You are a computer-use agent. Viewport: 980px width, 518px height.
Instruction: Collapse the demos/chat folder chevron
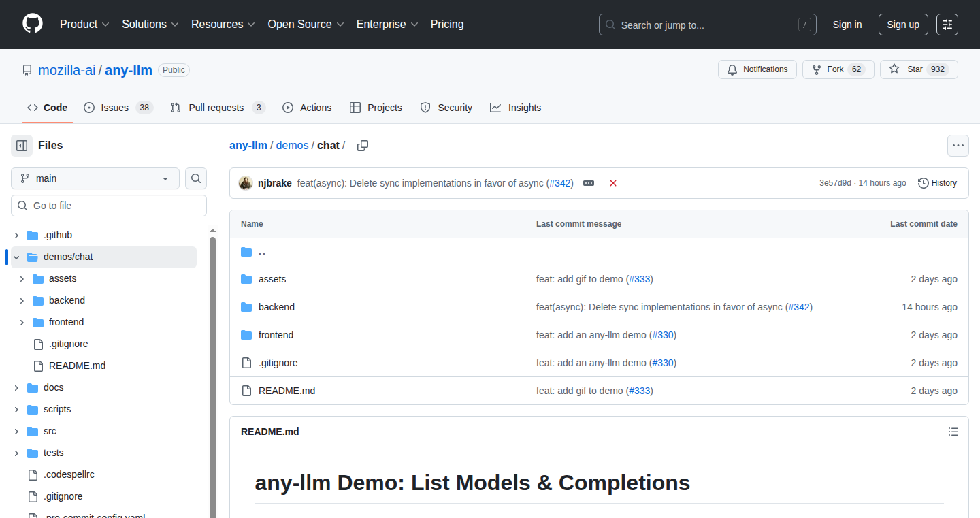[x=16, y=257]
